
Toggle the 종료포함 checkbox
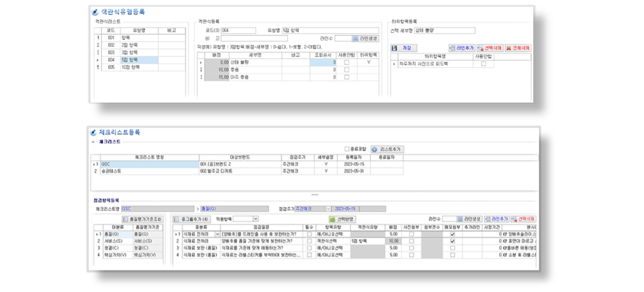(x=347, y=149)
